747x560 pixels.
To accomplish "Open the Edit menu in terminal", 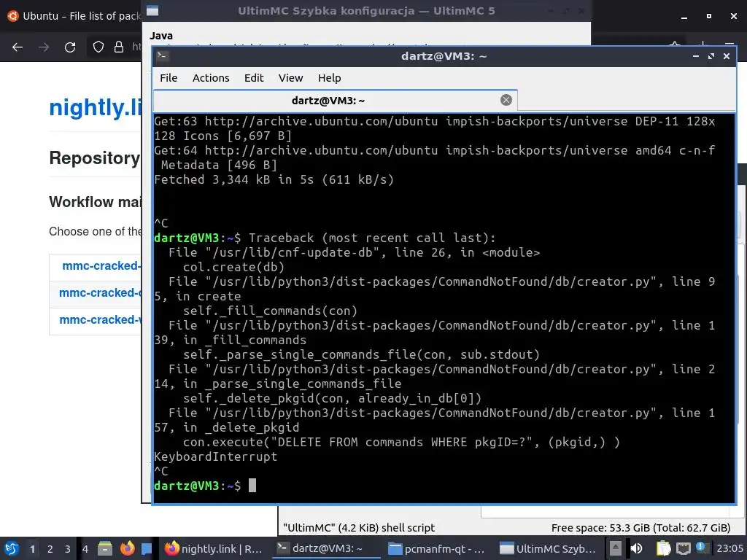I will tap(253, 77).
